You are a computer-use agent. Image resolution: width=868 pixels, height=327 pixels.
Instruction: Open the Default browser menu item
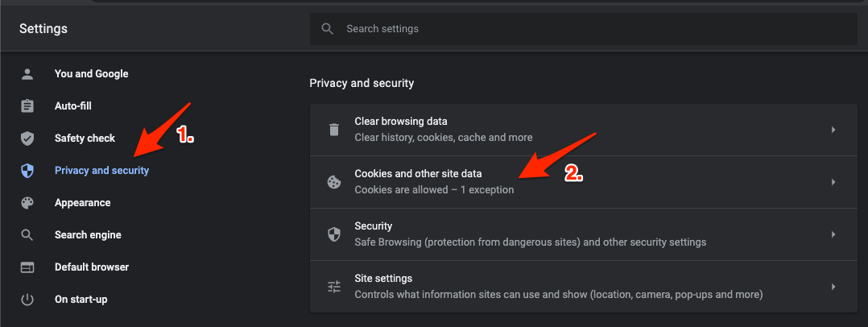coord(91,267)
